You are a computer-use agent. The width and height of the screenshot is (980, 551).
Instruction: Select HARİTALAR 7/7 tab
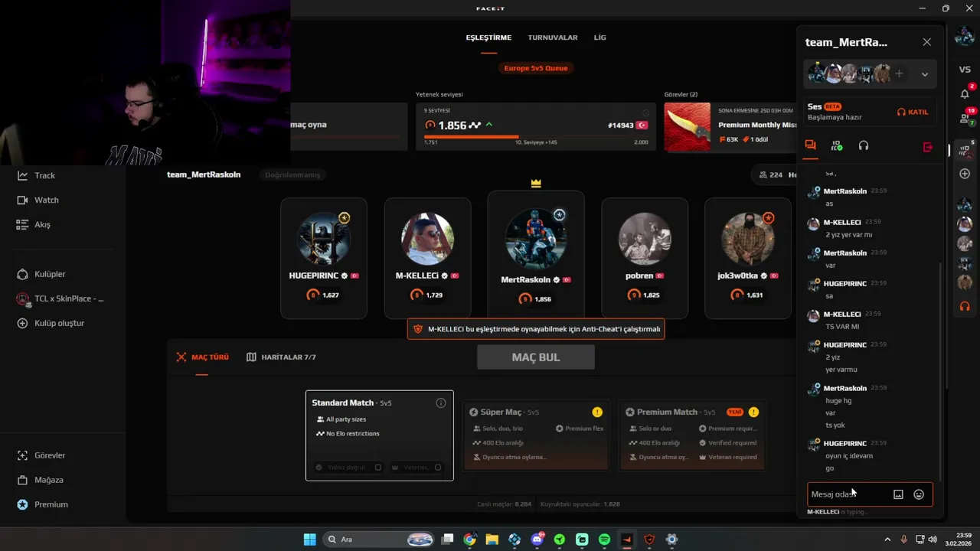pos(281,357)
